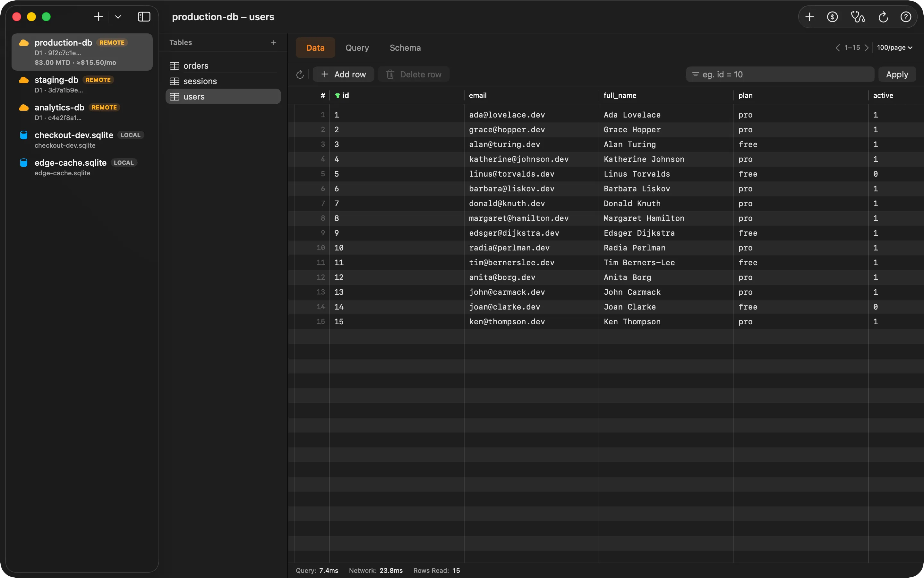Click the $3.00 MTD cost label
This screenshot has height=578, width=924.
pyautogui.click(x=52, y=62)
